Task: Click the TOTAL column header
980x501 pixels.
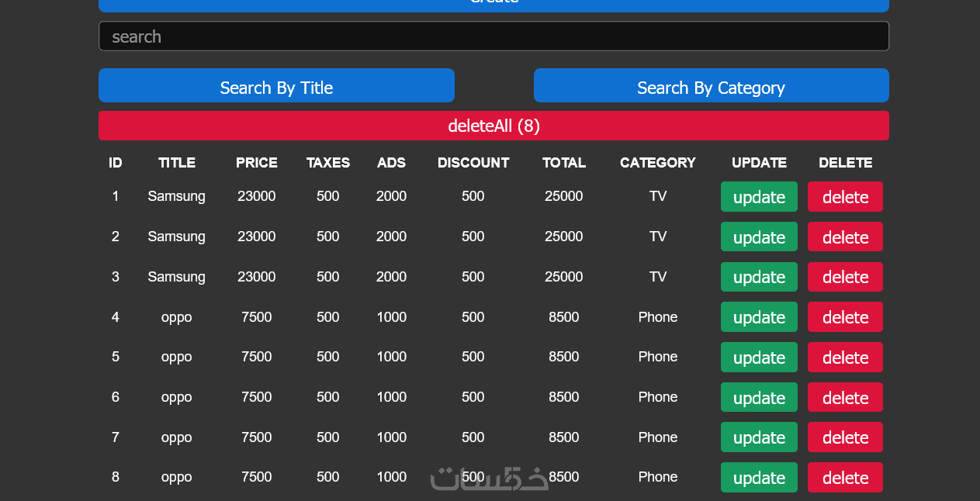Action: pyautogui.click(x=564, y=163)
